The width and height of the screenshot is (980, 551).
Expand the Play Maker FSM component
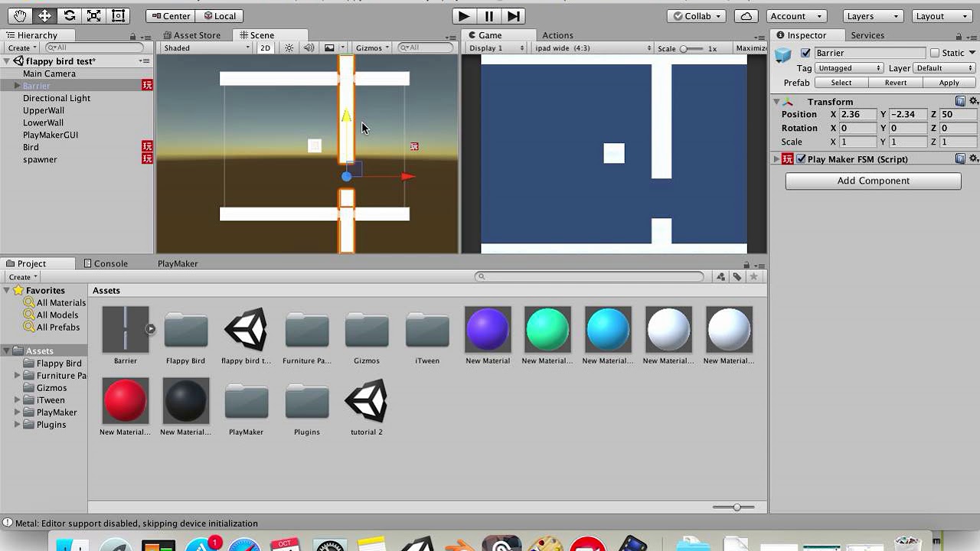point(776,159)
